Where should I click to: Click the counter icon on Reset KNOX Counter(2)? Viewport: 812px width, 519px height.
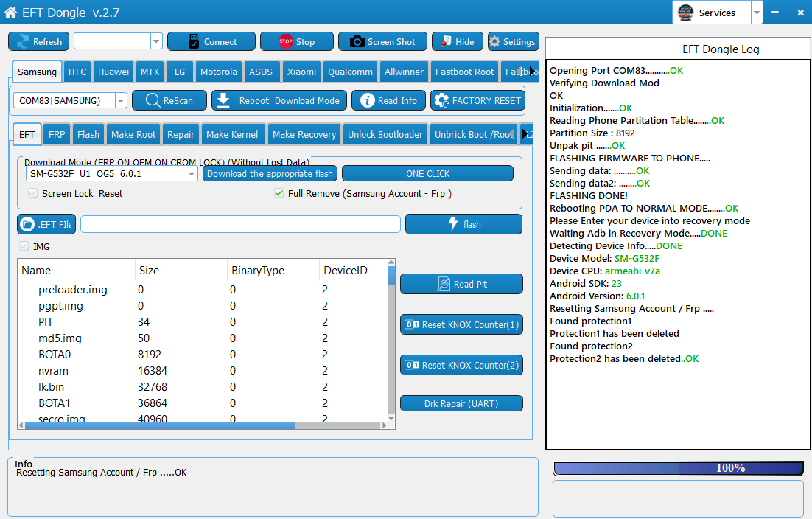tap(412, 365)
